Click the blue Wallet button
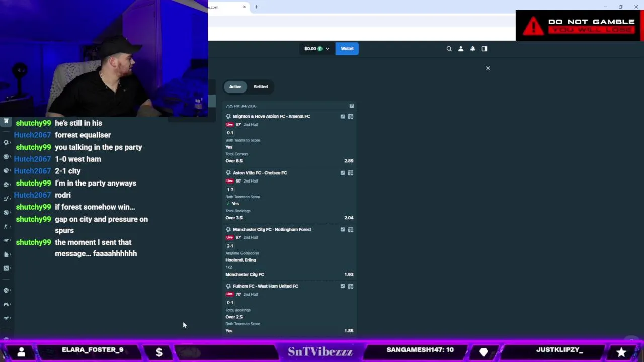This screenshot has width=644, height=362. pos(347,49)
